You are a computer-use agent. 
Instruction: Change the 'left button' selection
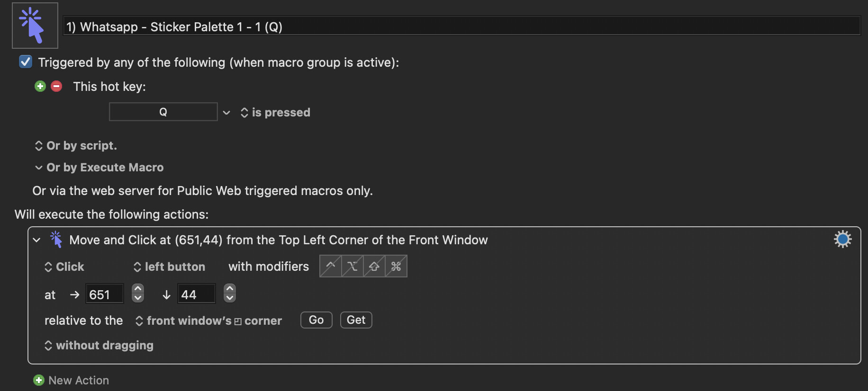point(169,267)
